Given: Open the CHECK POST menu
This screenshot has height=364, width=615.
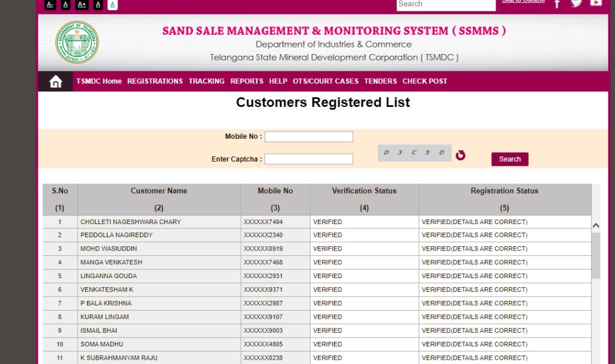Looking at the screenshot, I should (x=425, y=81).
